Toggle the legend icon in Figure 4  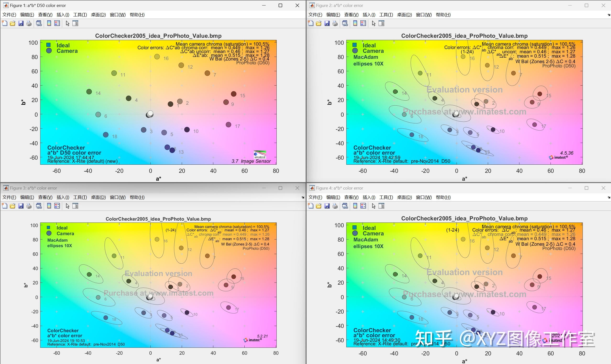pyautogui.click(x=363, y=206)
